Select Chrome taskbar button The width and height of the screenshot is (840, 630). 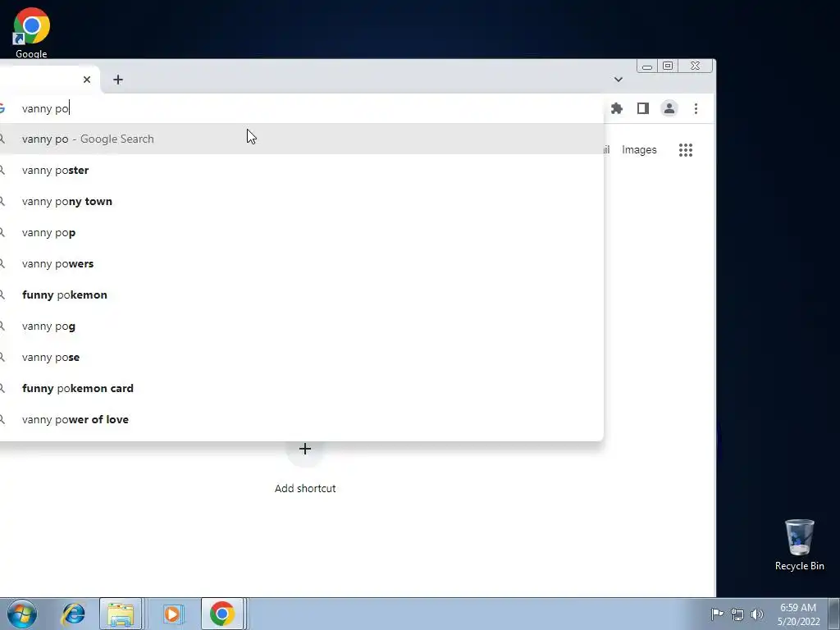click(221, 614)
